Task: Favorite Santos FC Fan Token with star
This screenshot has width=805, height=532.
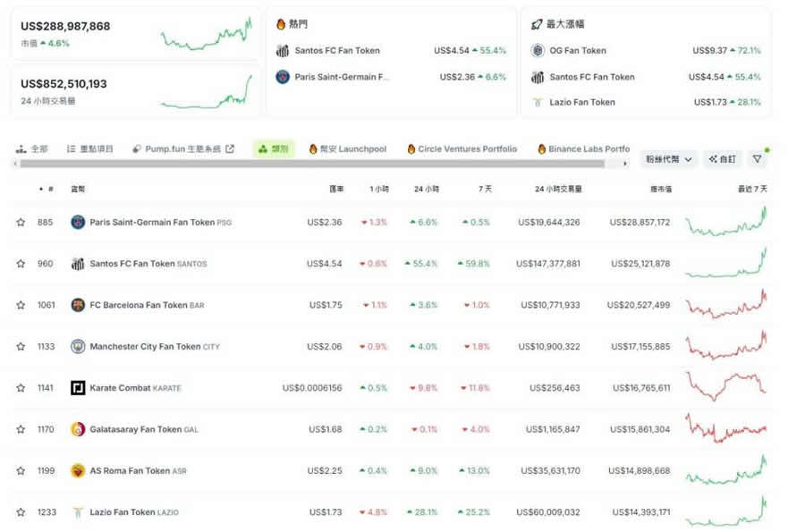Action: (21, 264)
